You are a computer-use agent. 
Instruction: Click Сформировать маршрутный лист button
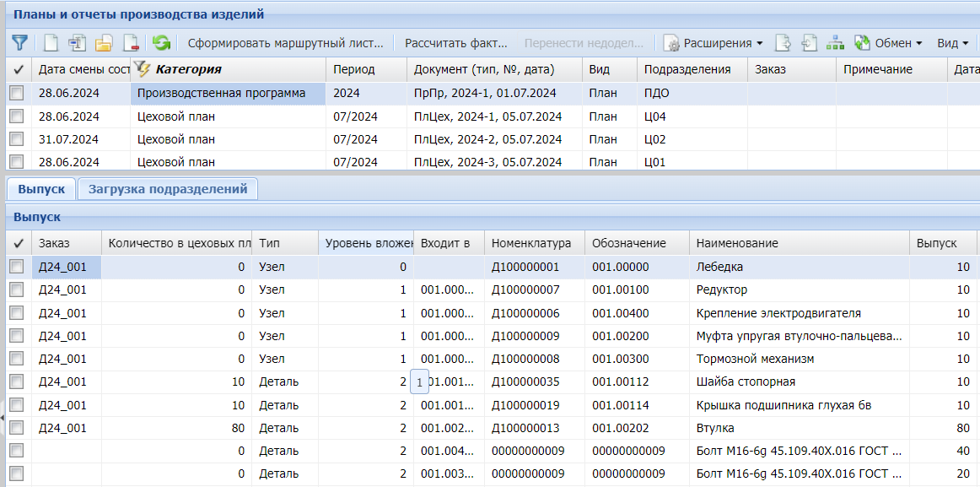[x=285, y=42]
